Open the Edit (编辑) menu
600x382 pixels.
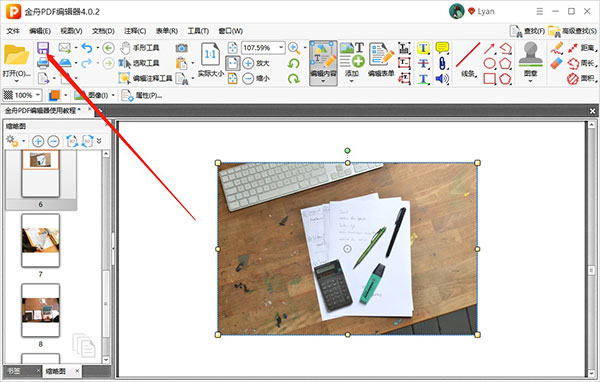(40, 31)
